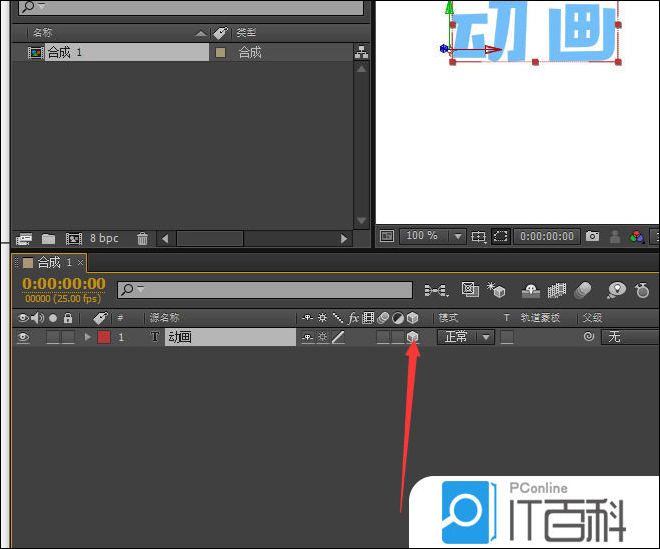Click the Interpret Footage icon in Project panel
This screenshot has height=549, width=660.
(24, 239)
